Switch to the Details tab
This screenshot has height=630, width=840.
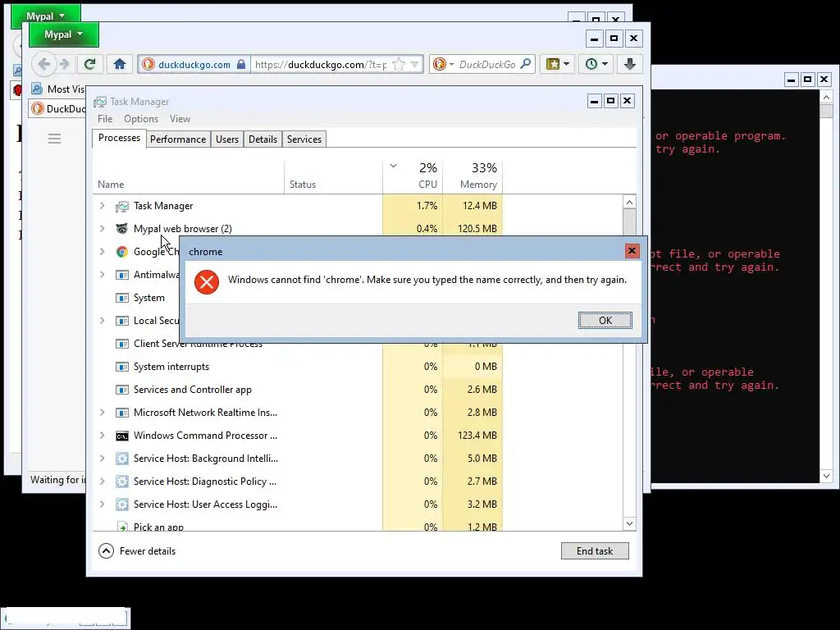tap(262, 139)
